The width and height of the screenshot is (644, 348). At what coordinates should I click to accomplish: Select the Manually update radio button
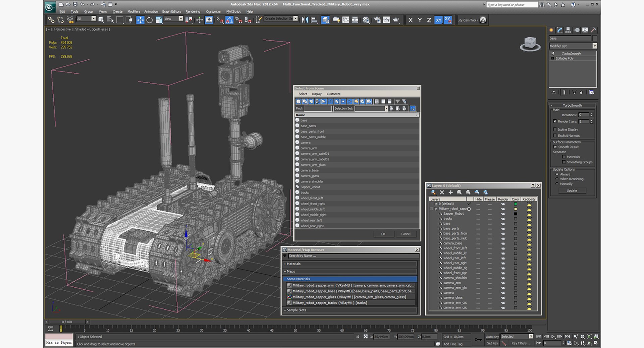[557, 184]
